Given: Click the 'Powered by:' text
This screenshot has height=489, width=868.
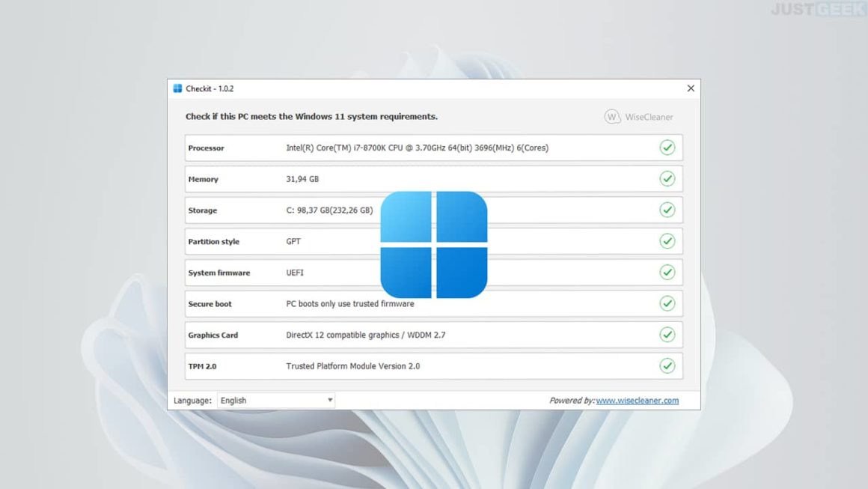Looking at the screenshot, I should click(x=572, y=401).
